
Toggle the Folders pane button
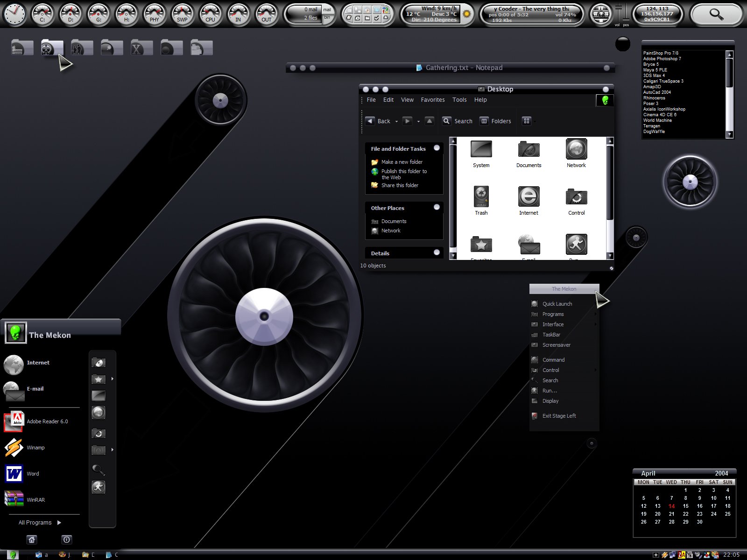(x=496, y=121)
